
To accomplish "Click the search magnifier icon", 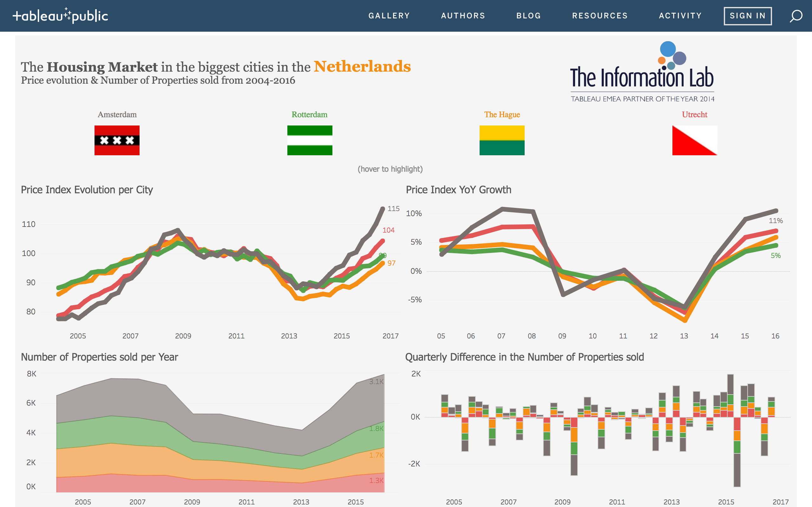I will pos(796,16).
